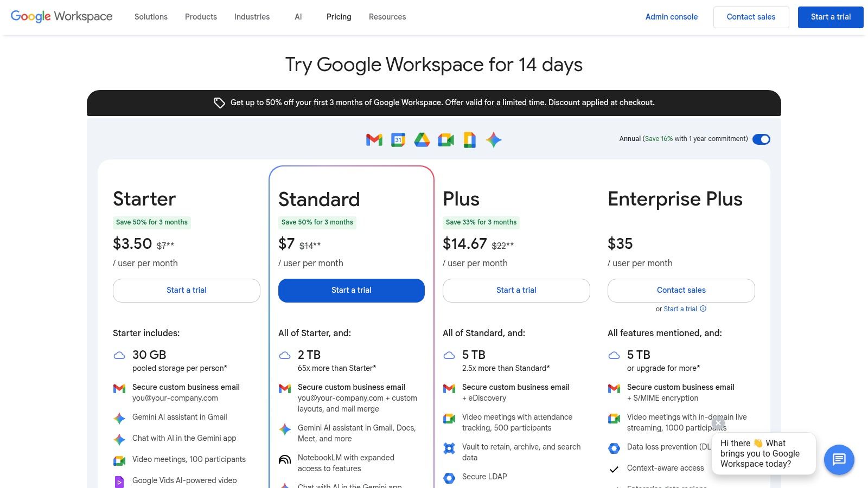The height and width of the screenshot is (488, 868).
Task: Open Gmail icon in the product row
Action: click(373, 139)
